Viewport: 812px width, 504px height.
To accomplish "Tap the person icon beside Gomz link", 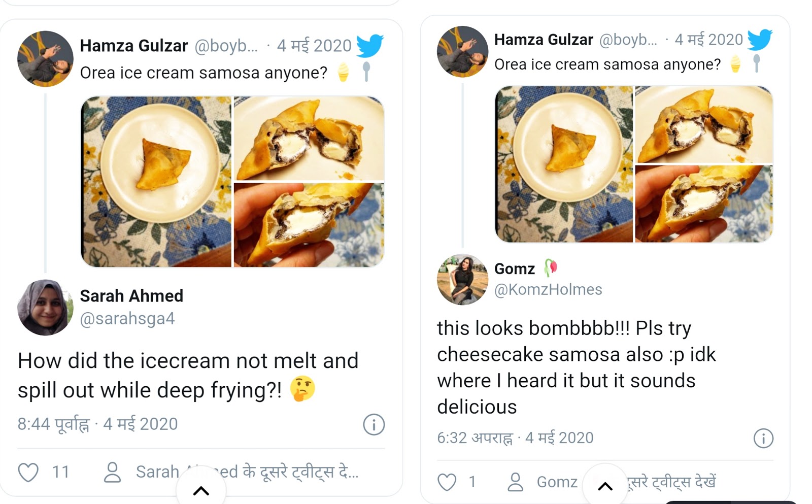I will point(516,482).
